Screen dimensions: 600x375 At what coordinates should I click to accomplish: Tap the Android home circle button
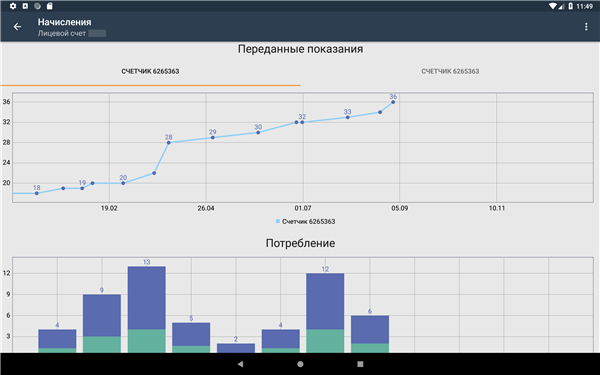300,364
